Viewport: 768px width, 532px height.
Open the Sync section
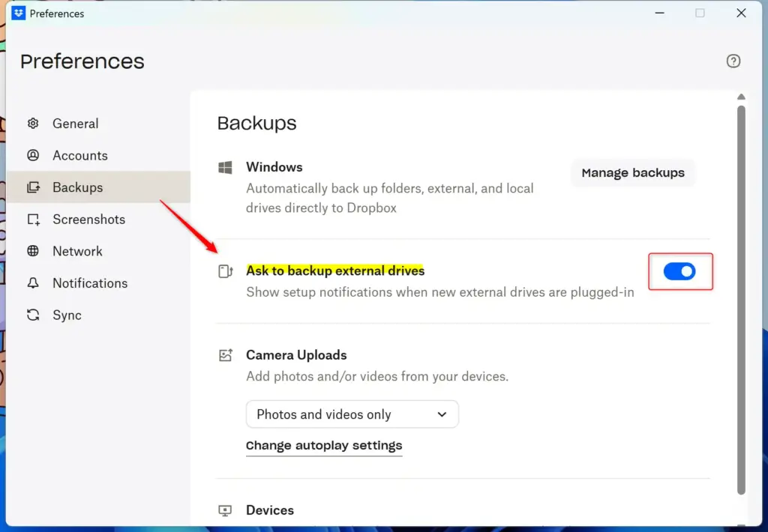[98, 315]
